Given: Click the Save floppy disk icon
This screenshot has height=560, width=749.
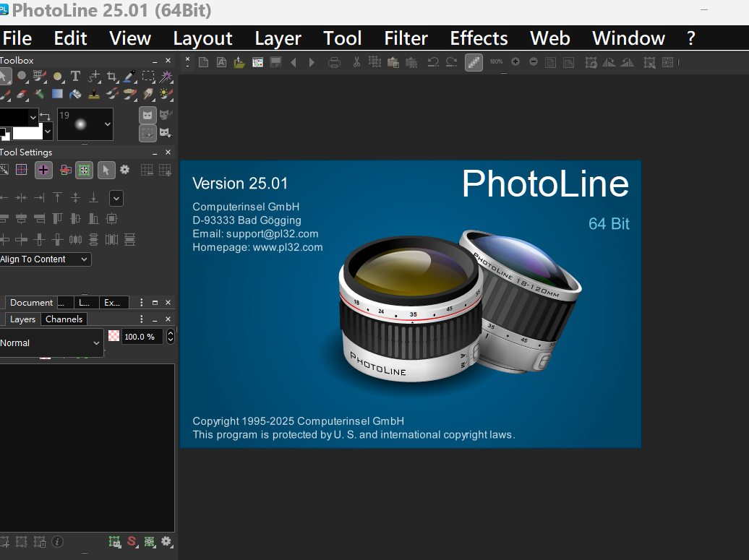Looking at the screenshot, I should [275, 62].
